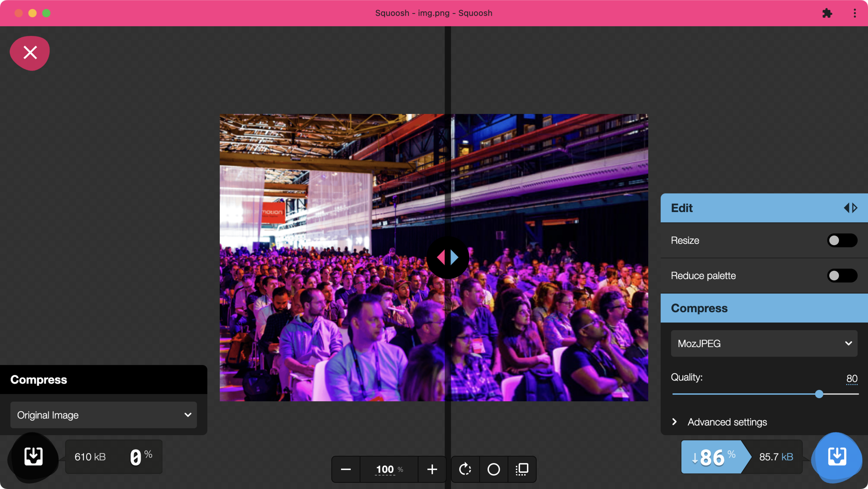Open the MozJPEG format dropdown
The image size is (868, 489).
pyautogui.click(x=764, y=343)
